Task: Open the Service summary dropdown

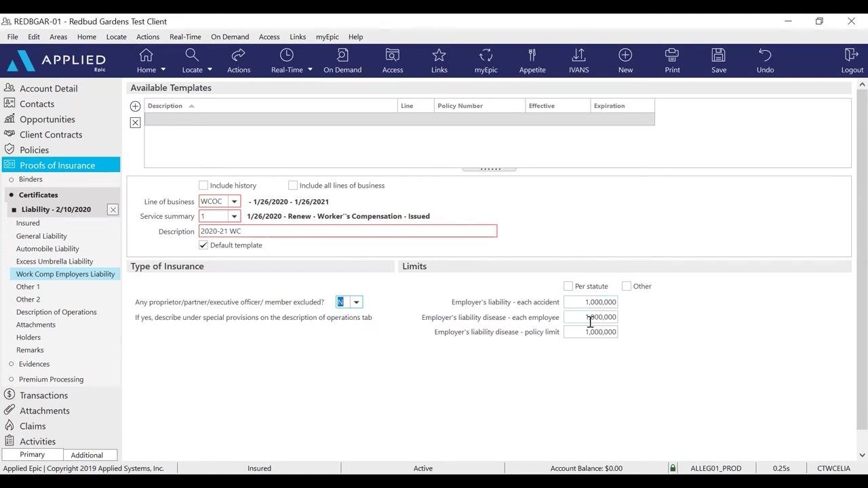Action: click(x=234, y=216)
